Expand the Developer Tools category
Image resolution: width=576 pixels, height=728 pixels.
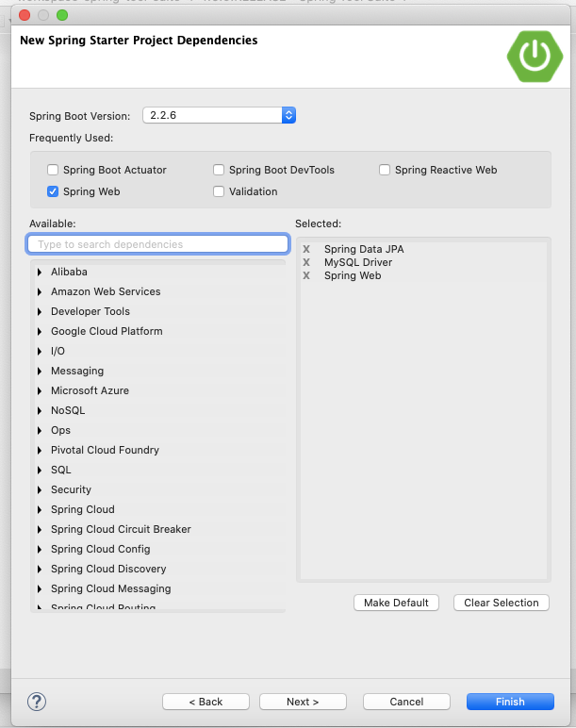pyautogui.click(x=40, y=311)
